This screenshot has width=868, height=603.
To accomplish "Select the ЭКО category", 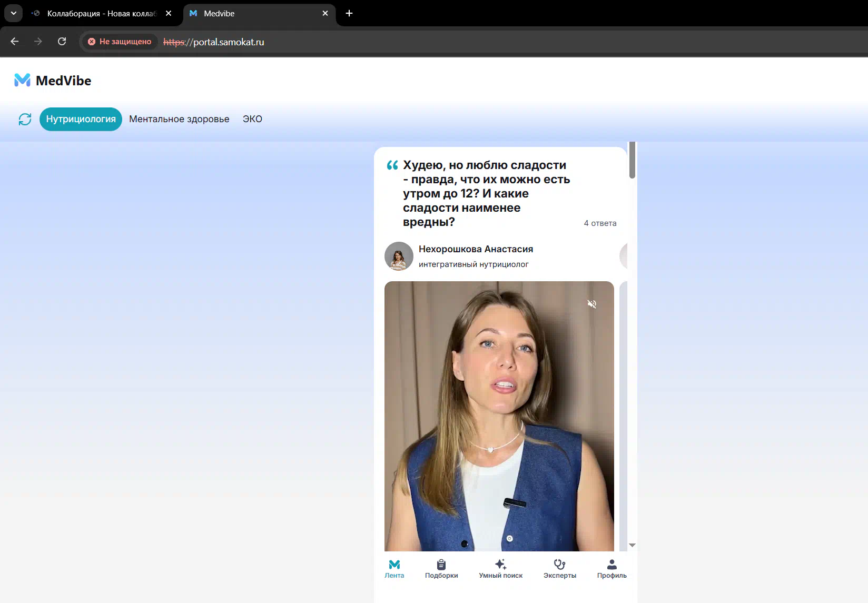I will (252, 120).
